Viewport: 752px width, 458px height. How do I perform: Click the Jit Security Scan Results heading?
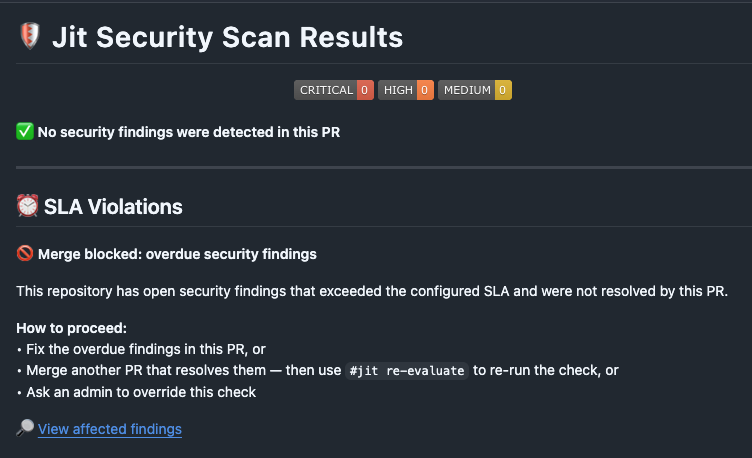click(227, 37)
